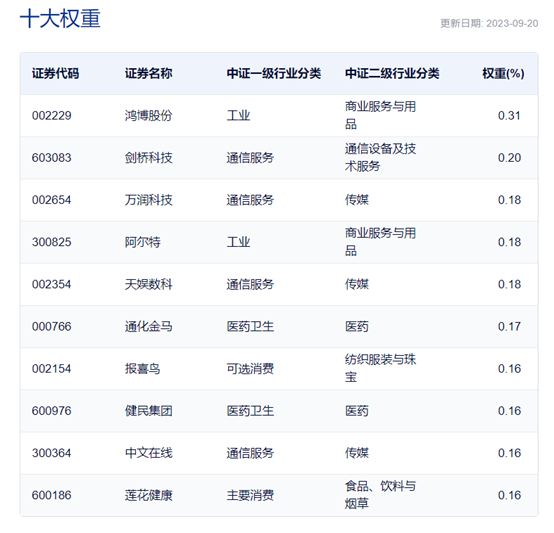
Task: Select security code 002354
Action: click(x=52, y=284)
